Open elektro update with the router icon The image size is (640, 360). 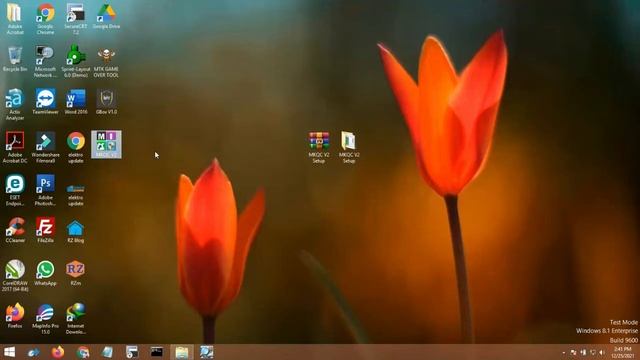(76, 194)
